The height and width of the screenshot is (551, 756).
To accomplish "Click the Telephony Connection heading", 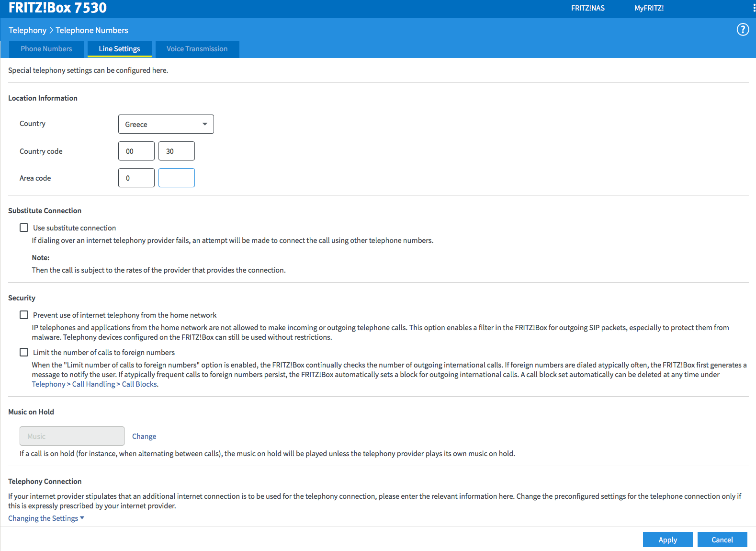I will tap(45, 482).
